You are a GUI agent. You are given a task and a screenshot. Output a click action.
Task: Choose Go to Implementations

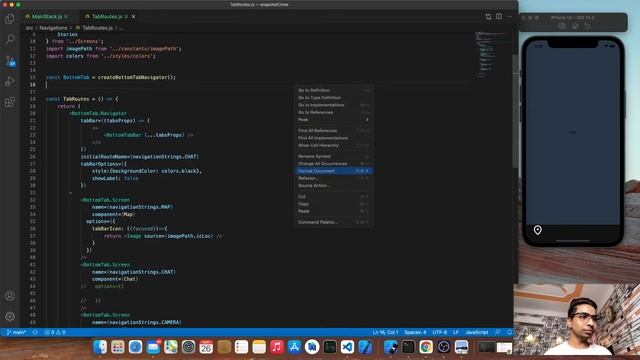pyautogui.click(x=333, y=105)
